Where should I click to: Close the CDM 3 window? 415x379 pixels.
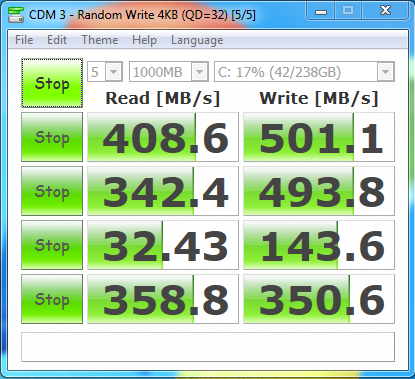385,11
